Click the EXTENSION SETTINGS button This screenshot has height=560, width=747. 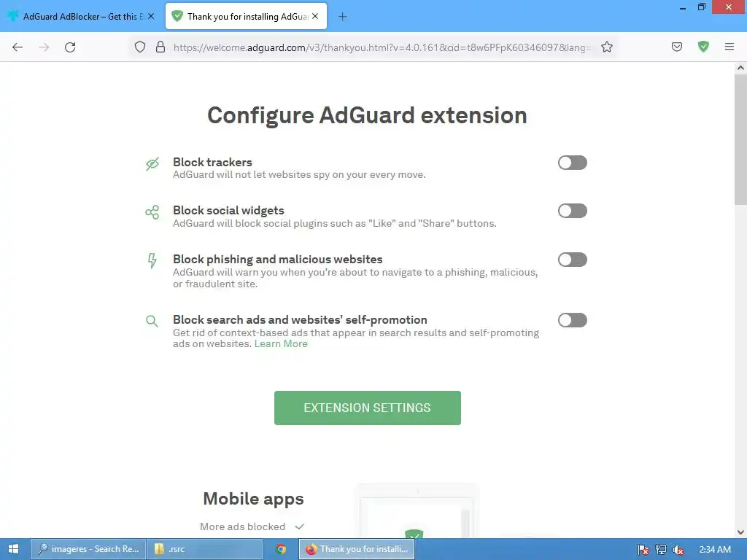tap(368, 408)
